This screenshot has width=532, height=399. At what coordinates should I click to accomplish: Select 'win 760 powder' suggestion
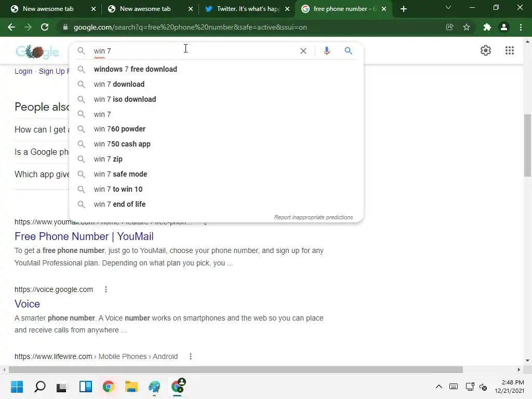pos(216,129)
